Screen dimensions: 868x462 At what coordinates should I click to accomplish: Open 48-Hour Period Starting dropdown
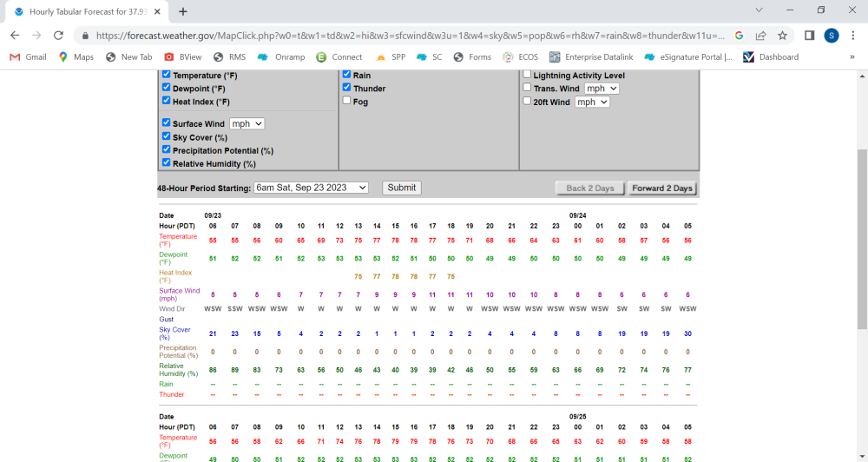pyautogui.click(x=311, y=188)
